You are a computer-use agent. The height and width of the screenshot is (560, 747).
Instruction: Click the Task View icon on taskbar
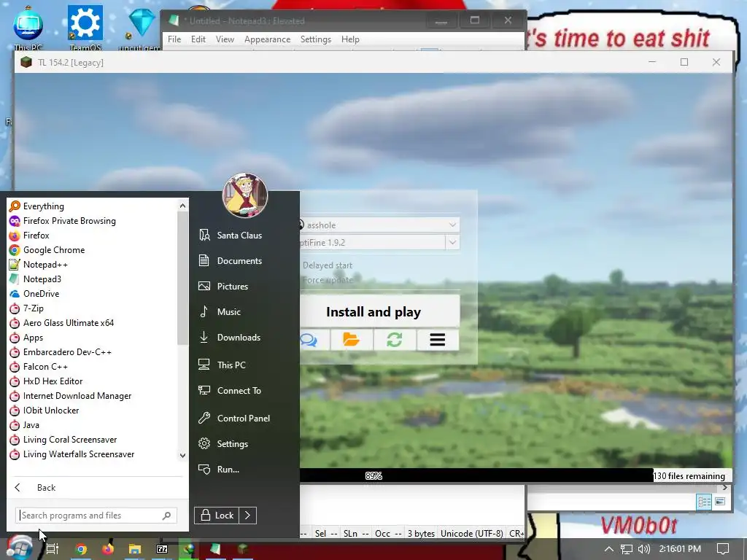click(53, 549)
